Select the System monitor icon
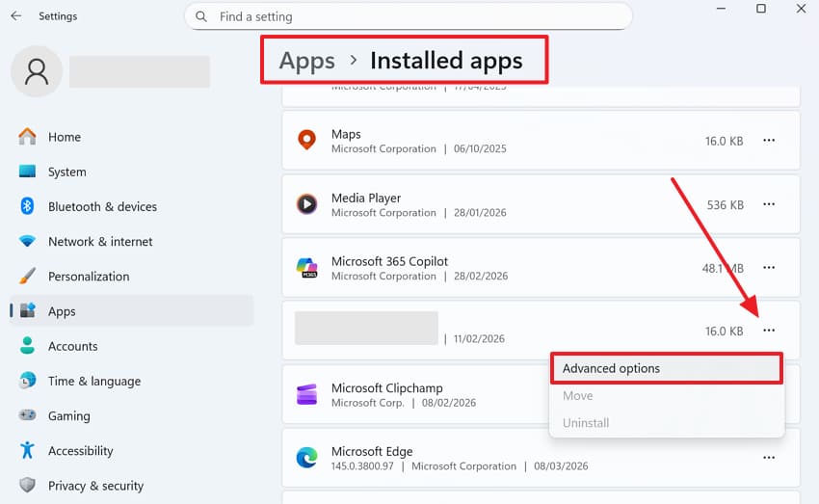819x504 pixels. [27, 172]
